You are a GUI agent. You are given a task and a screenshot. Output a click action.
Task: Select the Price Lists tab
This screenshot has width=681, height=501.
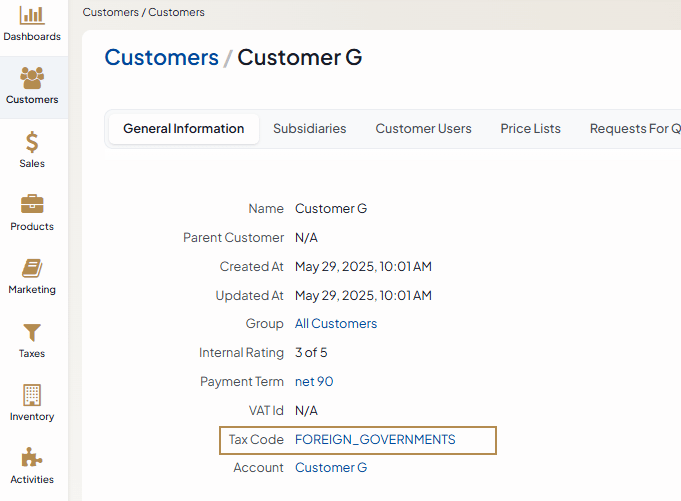[530, 129]
